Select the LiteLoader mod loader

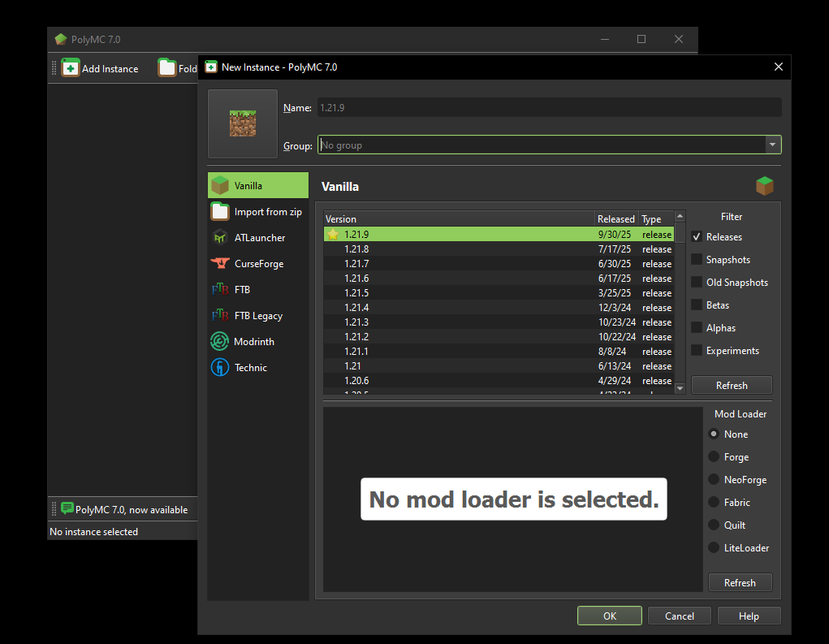click(x=714, y=548)
